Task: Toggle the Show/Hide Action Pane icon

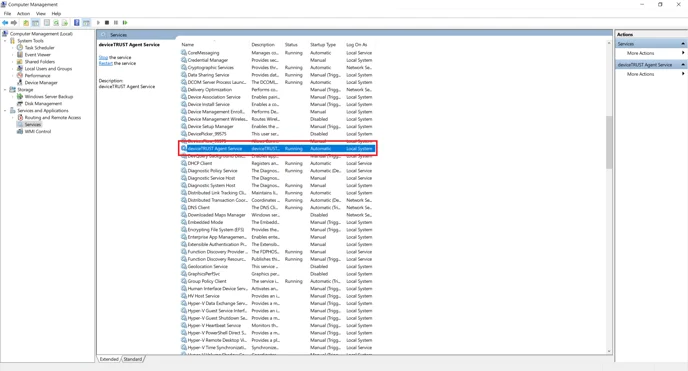Action: 86,23
